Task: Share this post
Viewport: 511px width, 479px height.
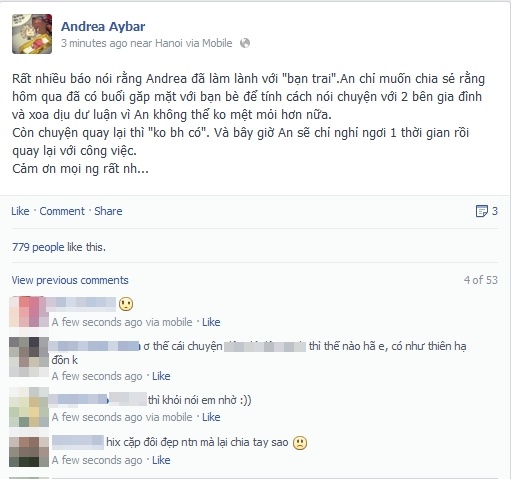Action: (108, 211)
